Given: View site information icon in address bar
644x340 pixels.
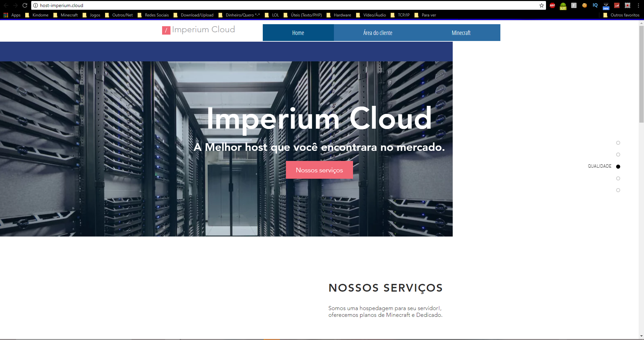Looking at the screenshot, I should 36,5.
